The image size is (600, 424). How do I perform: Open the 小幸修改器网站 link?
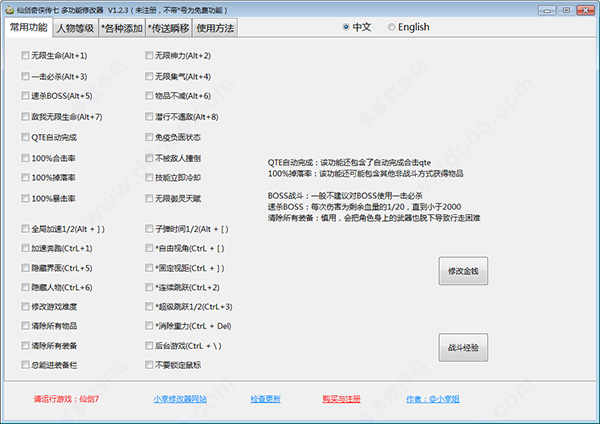[x=180, y=399]
